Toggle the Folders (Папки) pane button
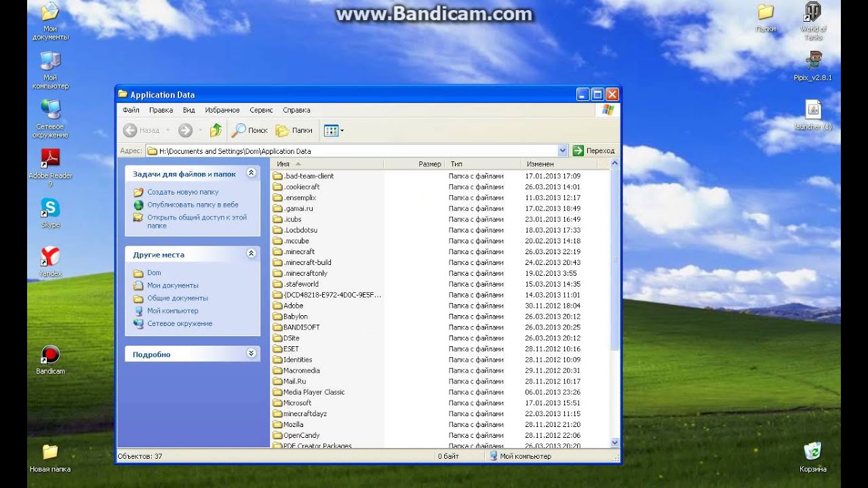The image size is (868, 488). 294,130
